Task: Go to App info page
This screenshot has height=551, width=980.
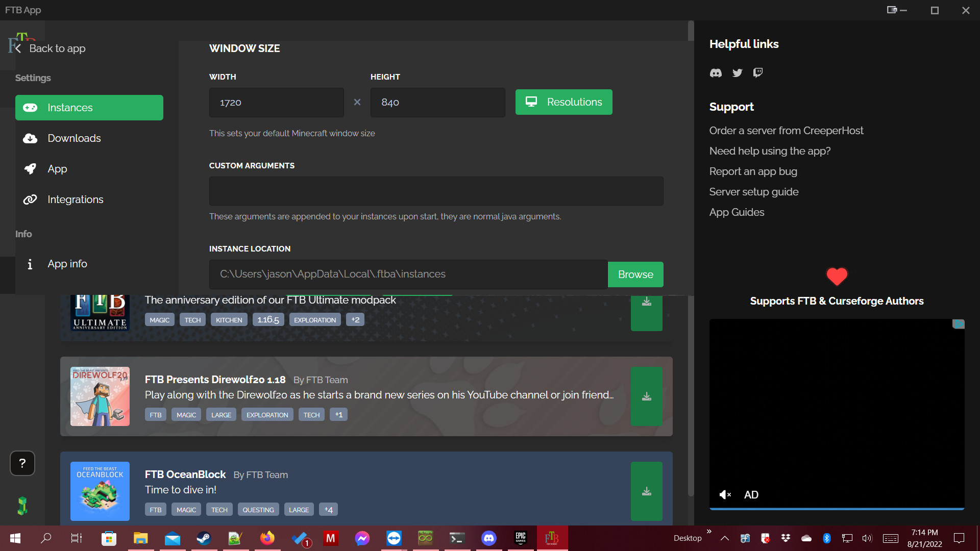Action: click(67, 264)
